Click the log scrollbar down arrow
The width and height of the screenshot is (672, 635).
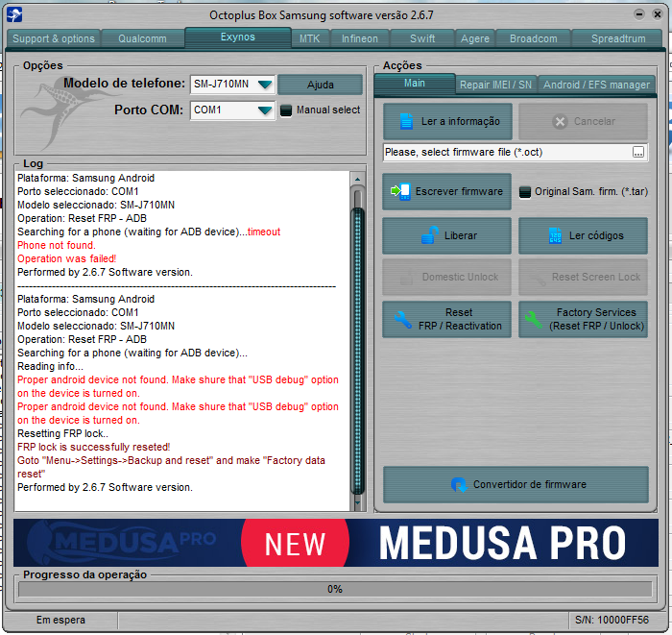[357, 502]
